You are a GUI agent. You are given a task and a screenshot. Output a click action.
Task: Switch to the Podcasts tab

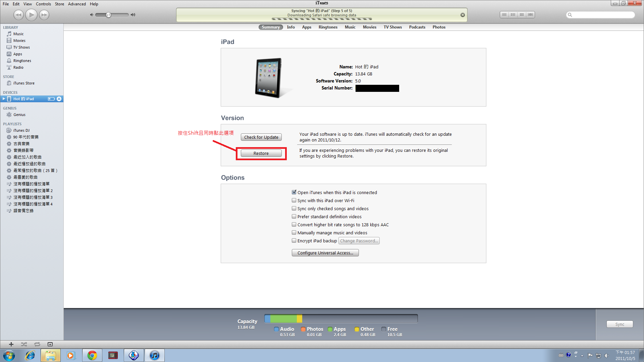pyautogui.click(x=417, y=27)
